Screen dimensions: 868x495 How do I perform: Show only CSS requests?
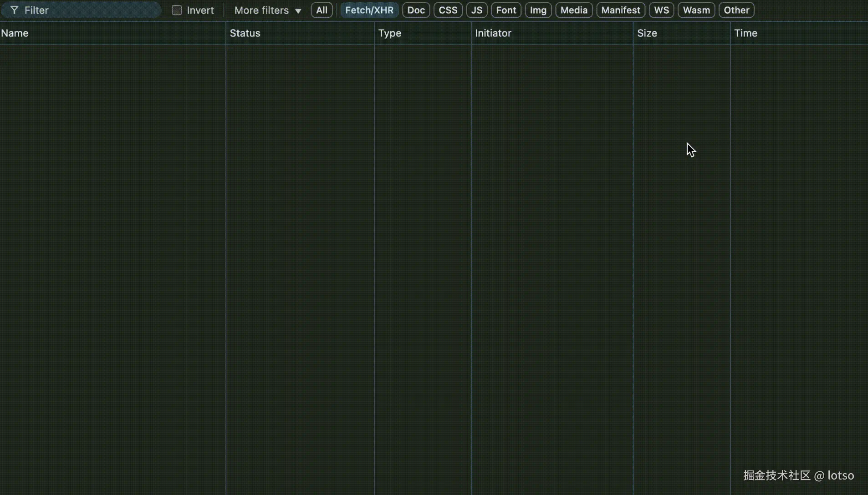[448, 10]
